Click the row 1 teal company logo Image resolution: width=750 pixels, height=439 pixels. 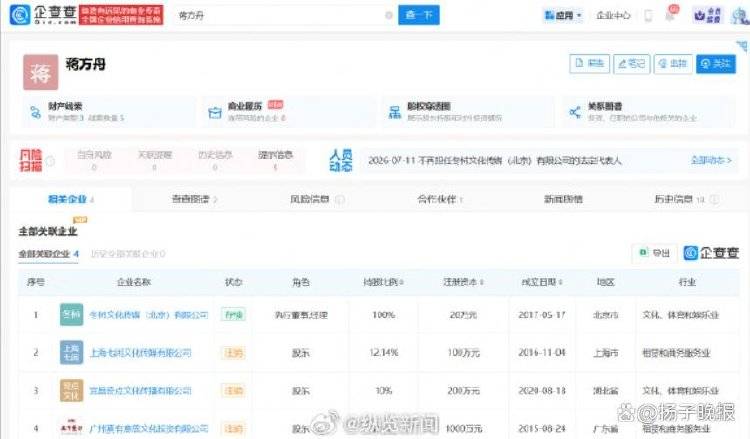point(71,315)
